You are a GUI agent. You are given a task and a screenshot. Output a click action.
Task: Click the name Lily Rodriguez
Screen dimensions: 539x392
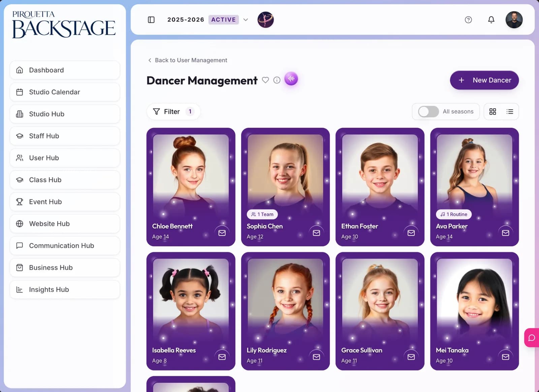[266, 350]
